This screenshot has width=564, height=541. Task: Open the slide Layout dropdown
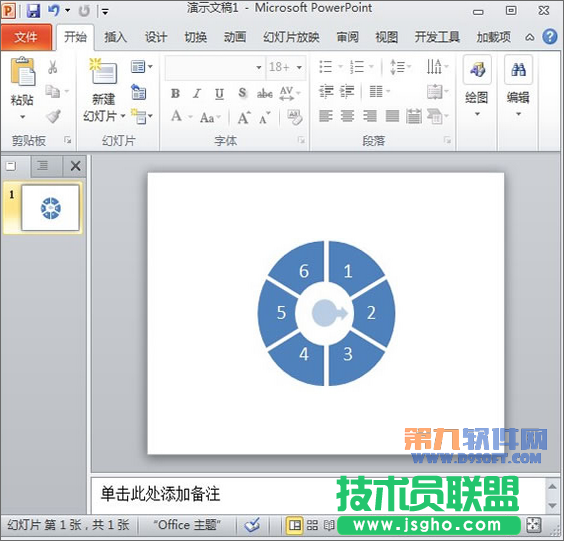(141, 67)
